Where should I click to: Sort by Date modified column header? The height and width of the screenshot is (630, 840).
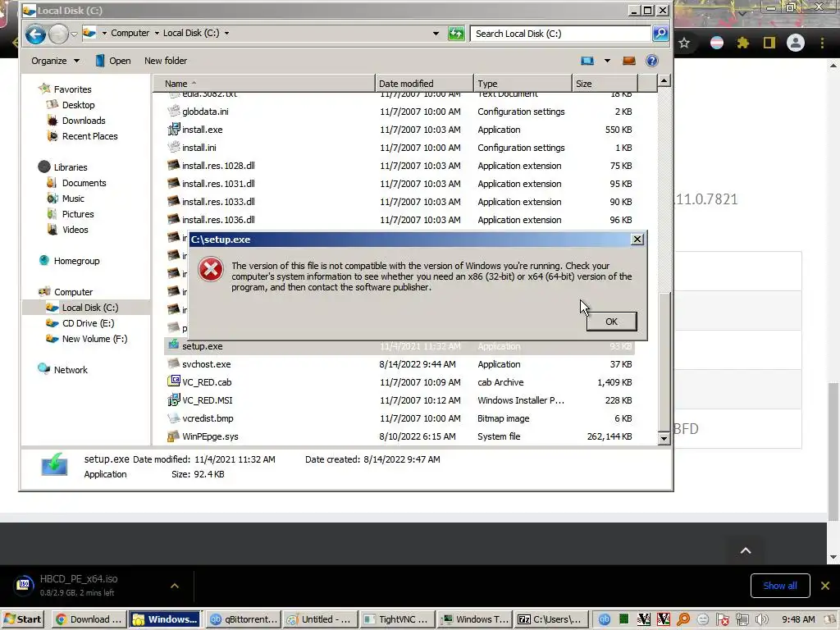pyautogui.click(x=424, y=84)
